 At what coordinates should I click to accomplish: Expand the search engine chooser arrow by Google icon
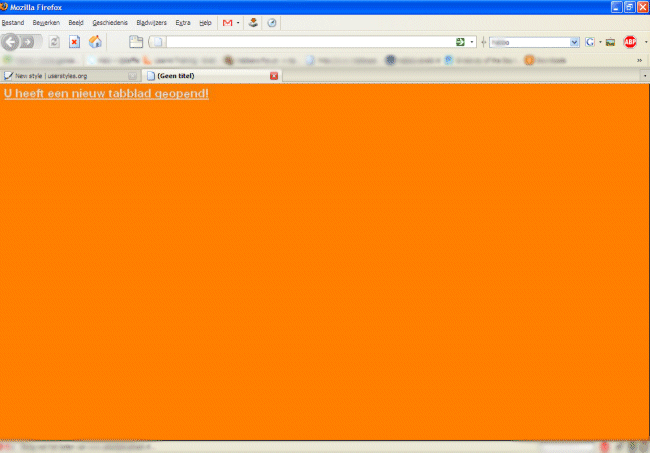(600, 42)
